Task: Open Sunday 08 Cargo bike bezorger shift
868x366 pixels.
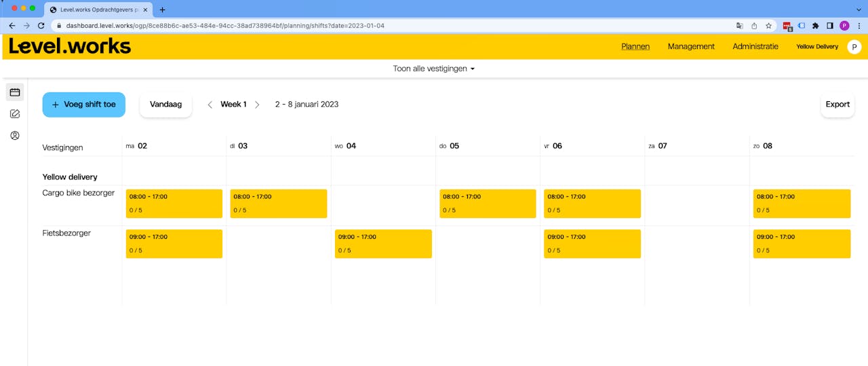Action: point(802,204)
